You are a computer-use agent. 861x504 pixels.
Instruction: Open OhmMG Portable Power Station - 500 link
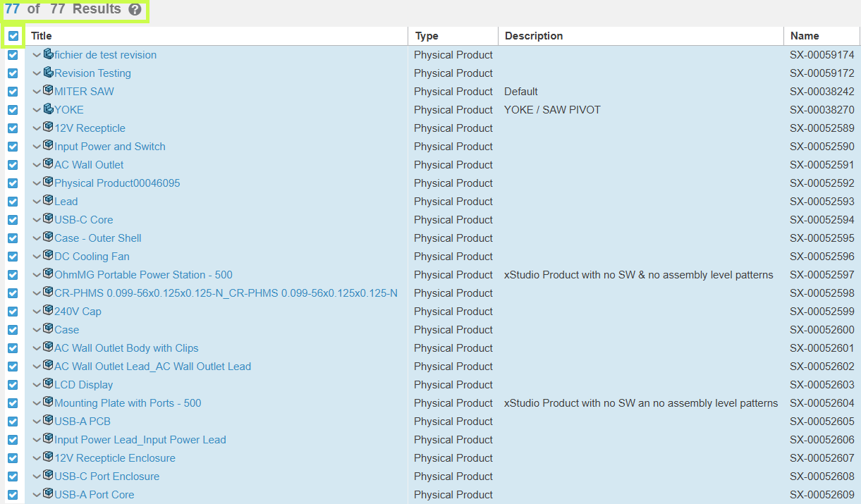point(143,275)
